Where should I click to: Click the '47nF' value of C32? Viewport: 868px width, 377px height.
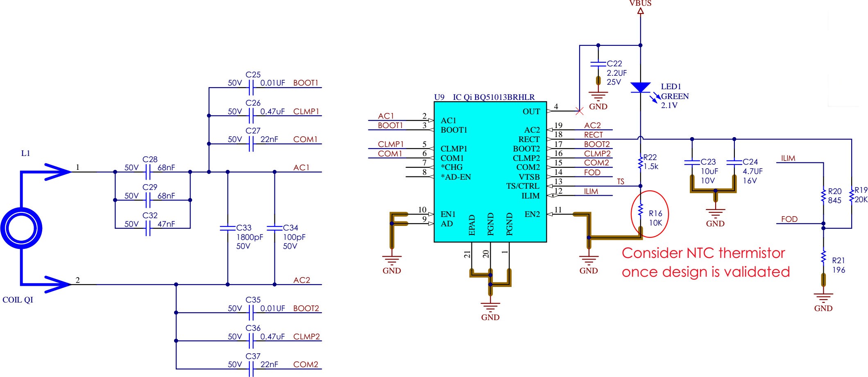point(166,224)
